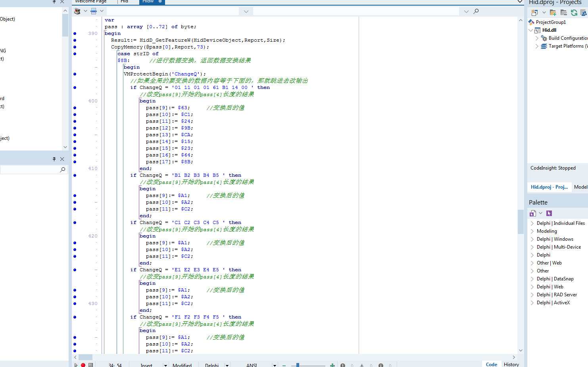Expand Delphi | ActiveX palette group
The height and width of the screenshot is (367, 588).
pyautogui.click(x=532, y=303)
